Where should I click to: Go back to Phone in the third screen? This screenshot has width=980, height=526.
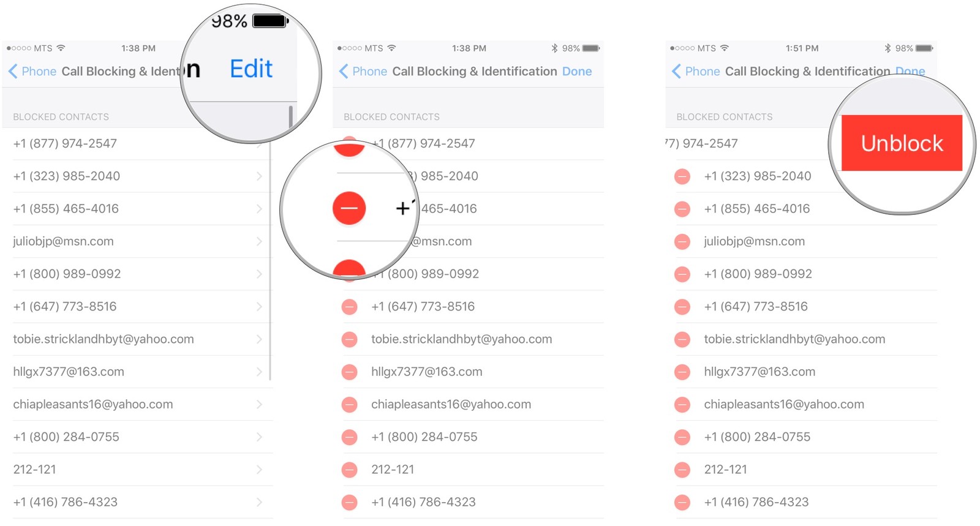(x=696, y=72)
